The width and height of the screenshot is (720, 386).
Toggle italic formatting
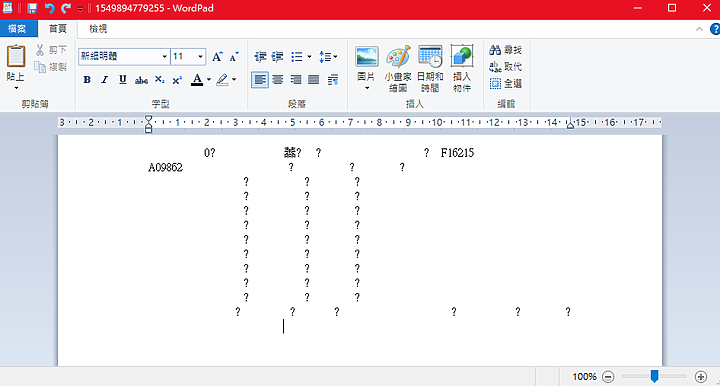(105, 80)
